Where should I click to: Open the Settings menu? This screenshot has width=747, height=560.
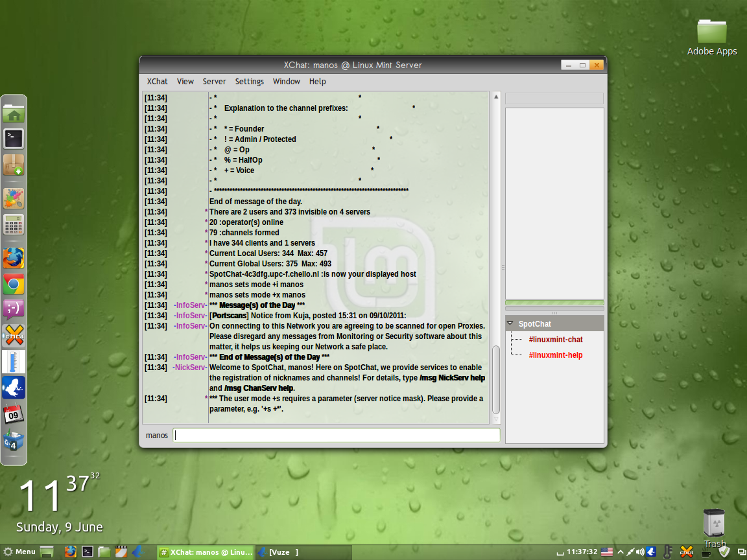coord(249,82)
